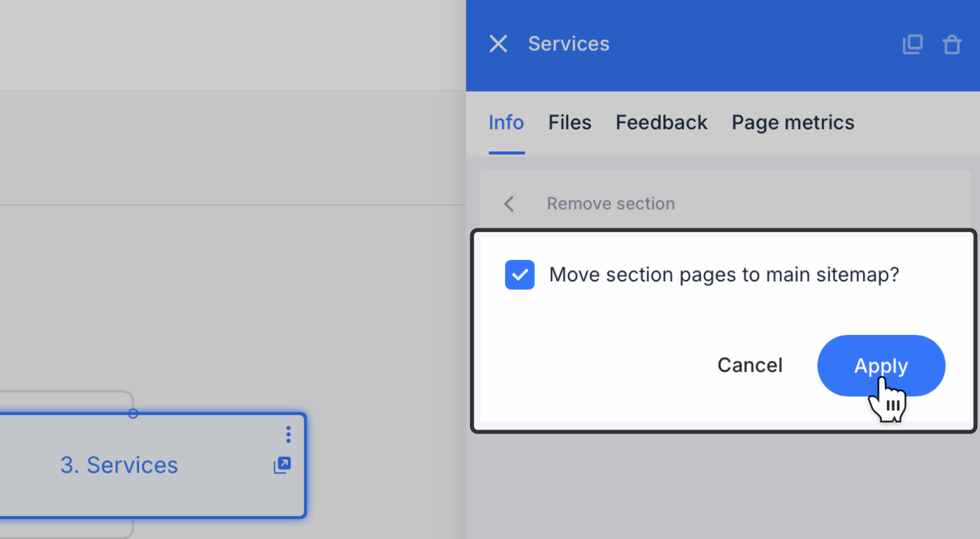Open the Page metrics tab
Viewport: 980px width, 539px height.
click(793, 123)
